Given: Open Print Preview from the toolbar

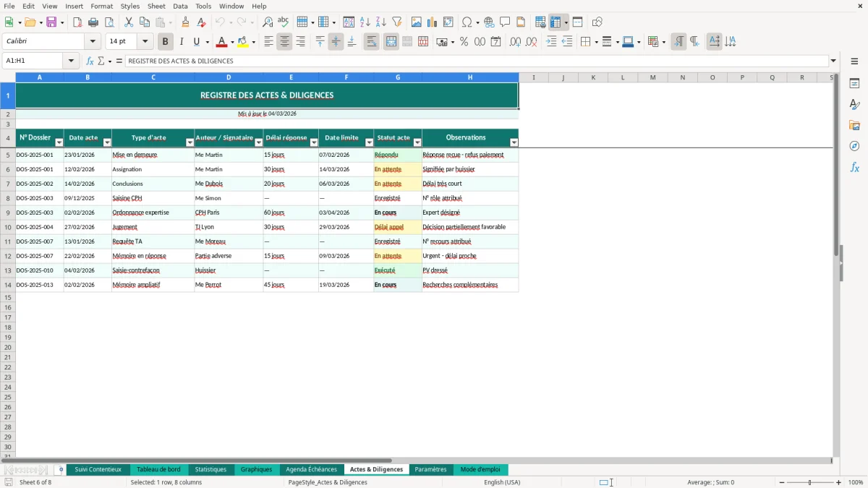Looking at the screenshot, I should 109,22.
